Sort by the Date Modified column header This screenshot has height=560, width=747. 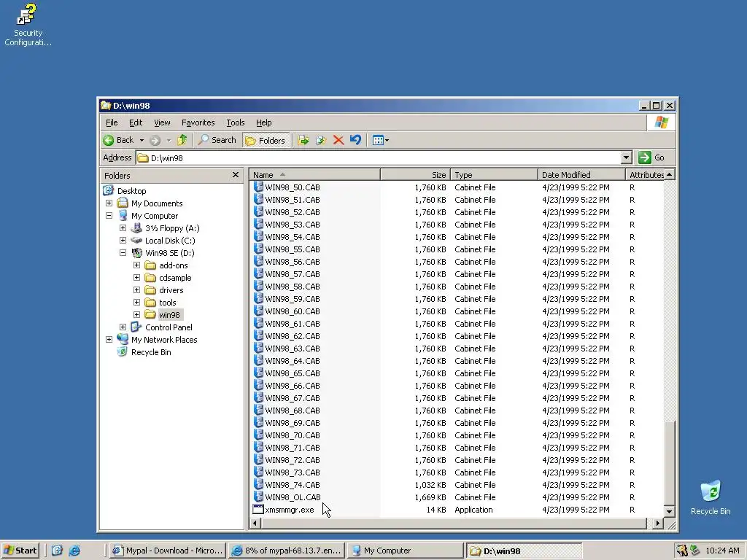581,175
